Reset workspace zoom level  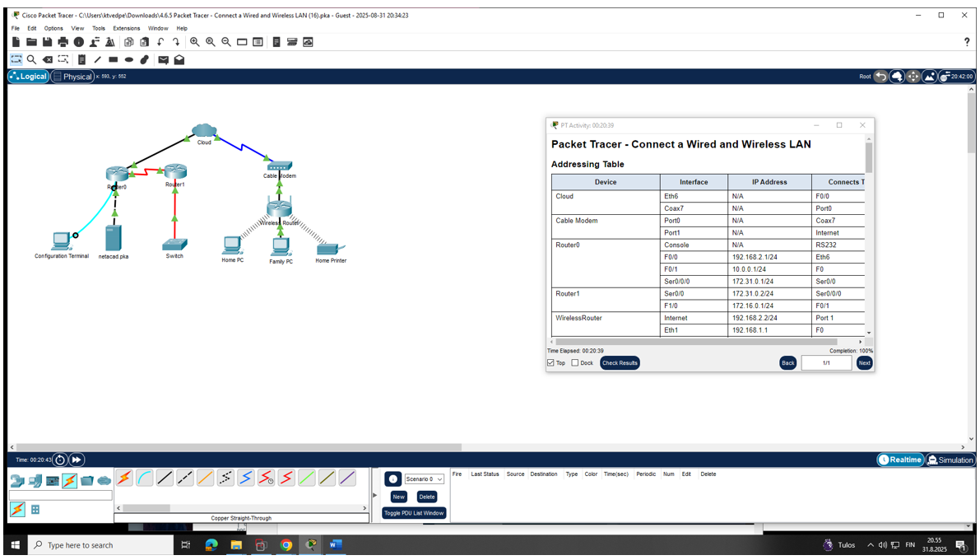(211, 42)
